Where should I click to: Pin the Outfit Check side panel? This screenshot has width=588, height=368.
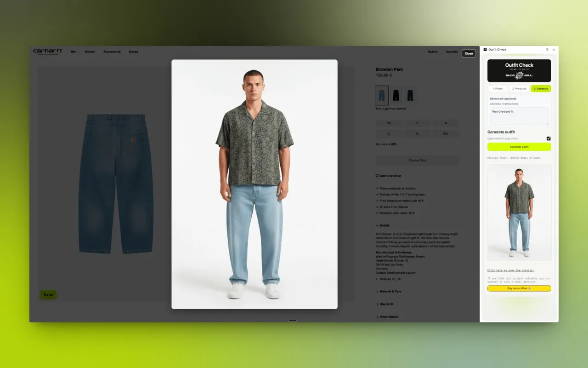[x=547, y=50]
